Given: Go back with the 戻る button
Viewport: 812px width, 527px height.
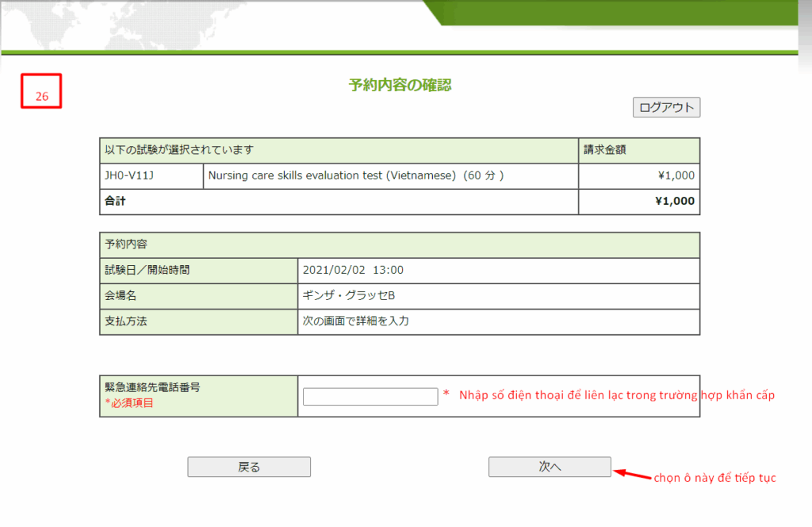Looking at the screenshot, I should [249, 467].
